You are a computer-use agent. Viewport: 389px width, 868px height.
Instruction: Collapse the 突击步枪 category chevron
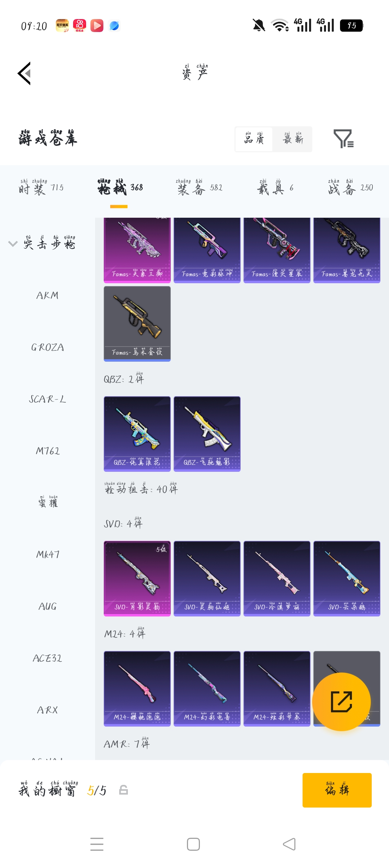[x=13, y=244]
